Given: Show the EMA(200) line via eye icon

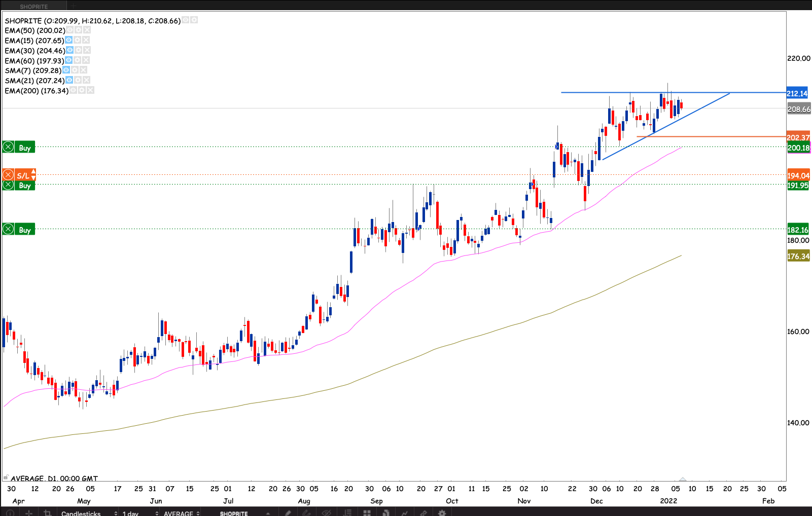Looking at the screenshot, I should coord(73,90).
